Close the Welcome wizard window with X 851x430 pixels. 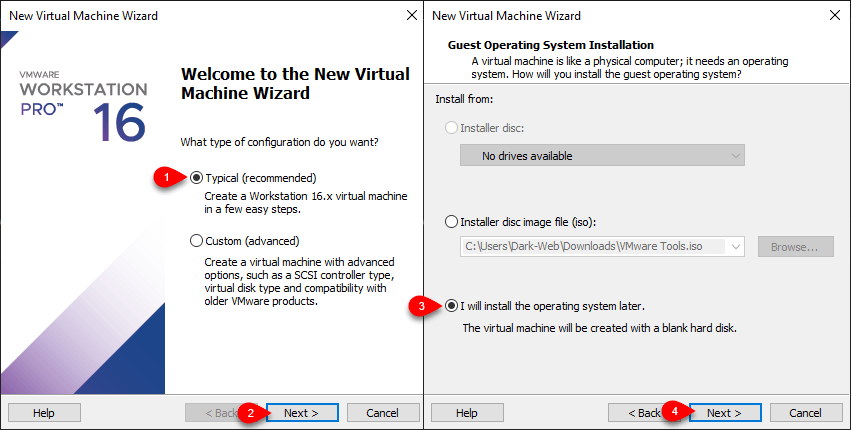pyautogui.click(x=412, y=15)
